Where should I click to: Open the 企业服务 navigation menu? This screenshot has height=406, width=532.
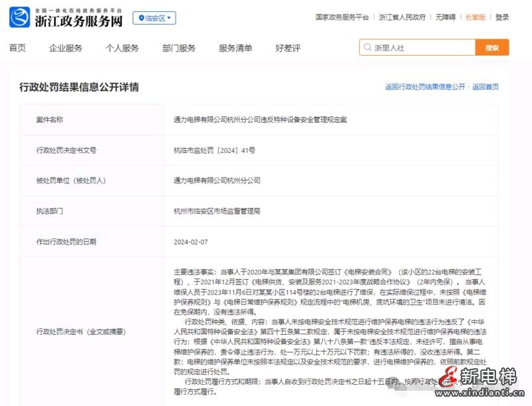(x=66, y=48)
